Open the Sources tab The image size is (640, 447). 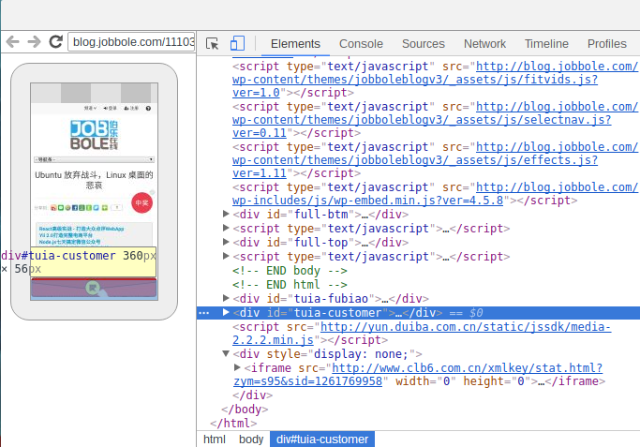pos(423,44)
